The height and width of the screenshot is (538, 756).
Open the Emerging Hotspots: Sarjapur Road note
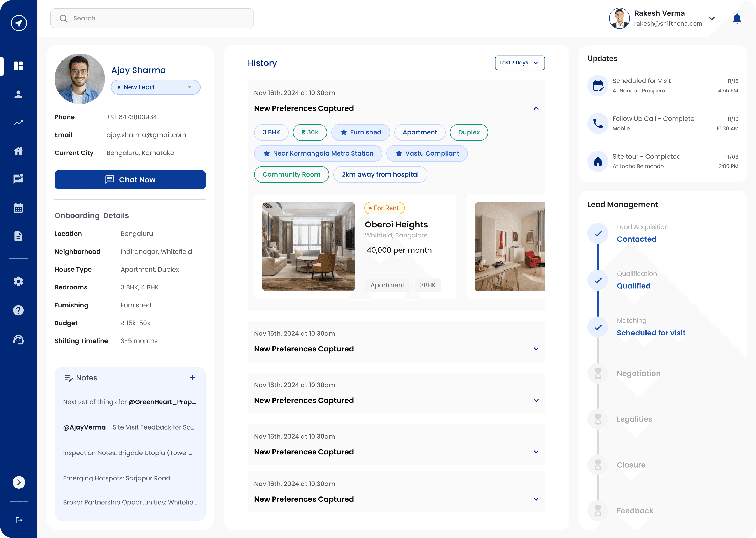click(x=117, y=478)
